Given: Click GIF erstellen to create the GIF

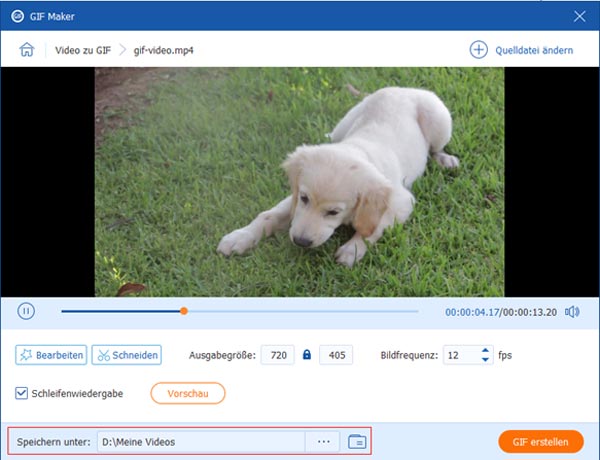Looking at the screenshot, I should pos(541,442).
